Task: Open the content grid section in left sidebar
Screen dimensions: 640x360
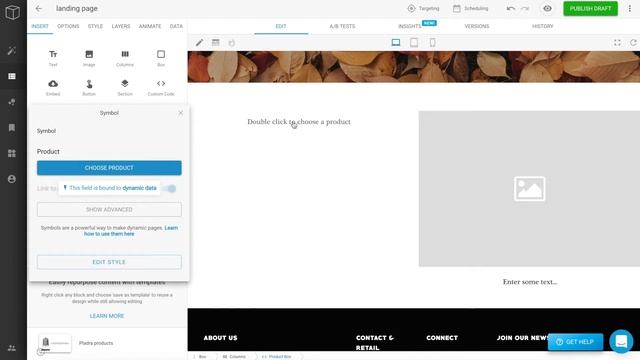Action: click(12, 76)
